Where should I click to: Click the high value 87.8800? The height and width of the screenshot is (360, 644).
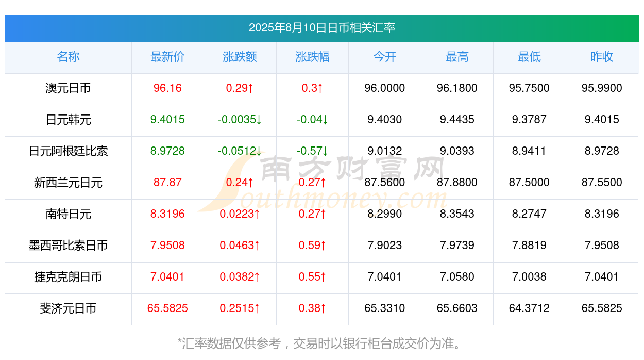457,183
